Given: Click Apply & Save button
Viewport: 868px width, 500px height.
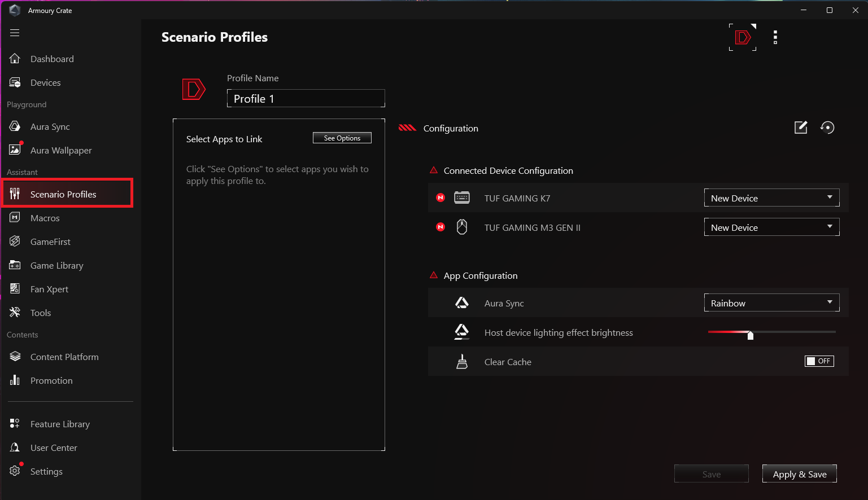Looking at the screenshot, I should coord(800,474).
